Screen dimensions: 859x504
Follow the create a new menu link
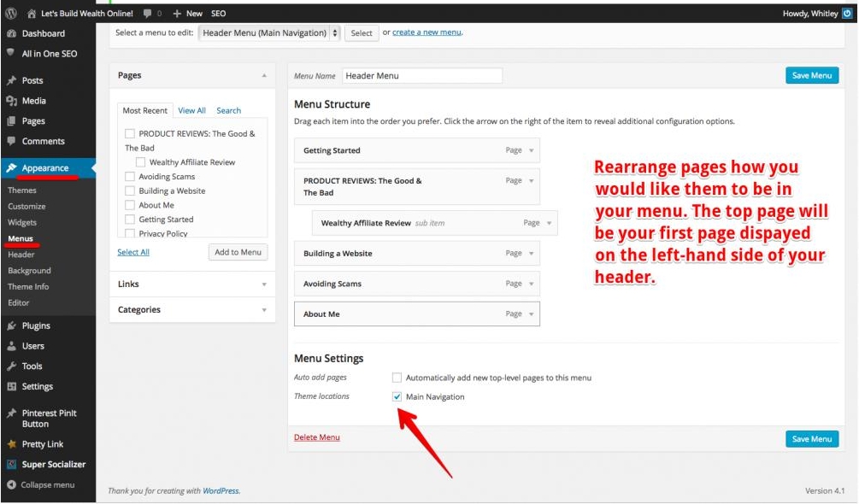point(427,32)
